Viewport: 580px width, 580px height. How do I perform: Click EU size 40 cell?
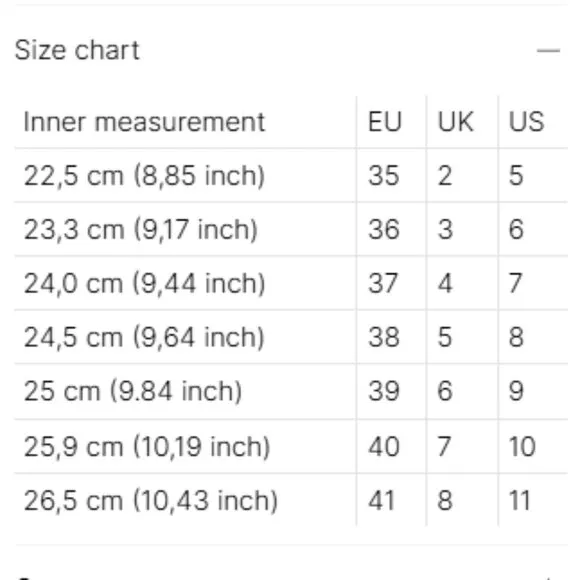point(384,446)
